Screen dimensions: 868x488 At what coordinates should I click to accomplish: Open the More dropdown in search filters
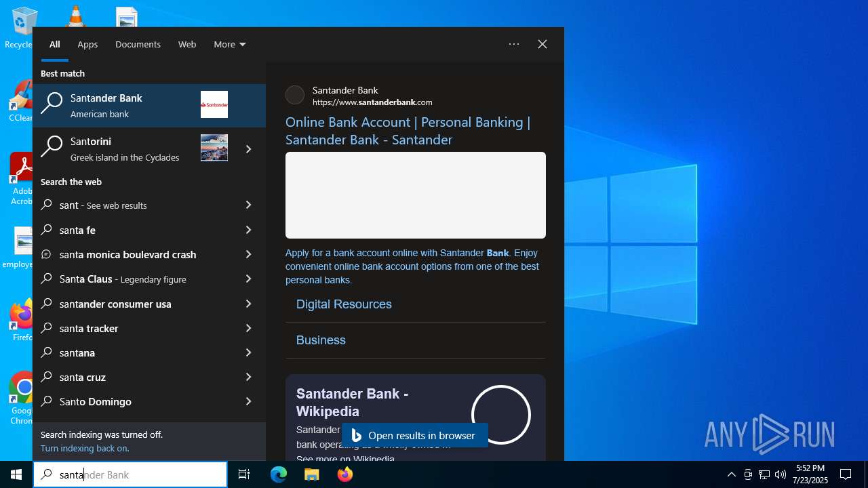click(230, 44)
